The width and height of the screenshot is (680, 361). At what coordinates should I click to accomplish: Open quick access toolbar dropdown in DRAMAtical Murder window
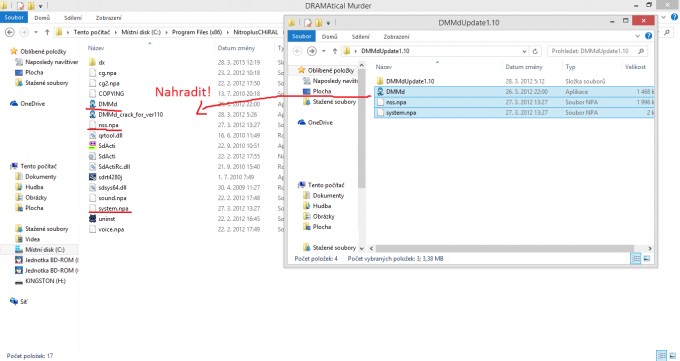pyautogui.click(x=41, y=6)
